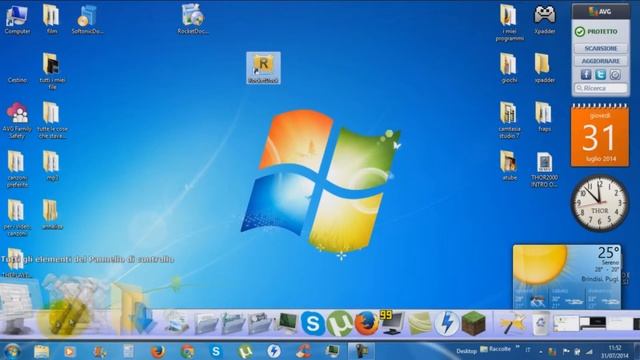Click the AVG SCANSIONE button
640x360 pixels.
point(600,48)
